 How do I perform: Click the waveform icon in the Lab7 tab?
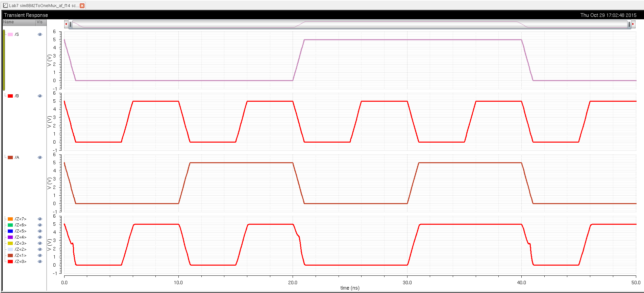[x=5, y=5]
